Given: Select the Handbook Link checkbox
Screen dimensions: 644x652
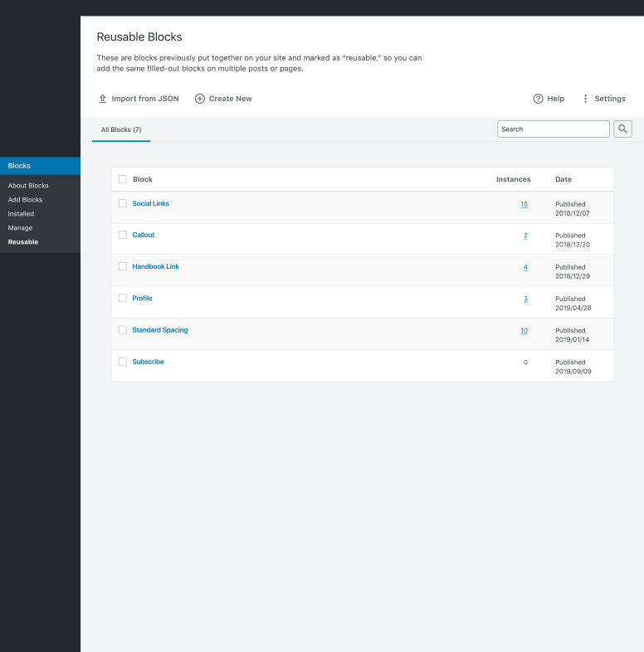Looking at the screenshot, I should click(123, 266).
